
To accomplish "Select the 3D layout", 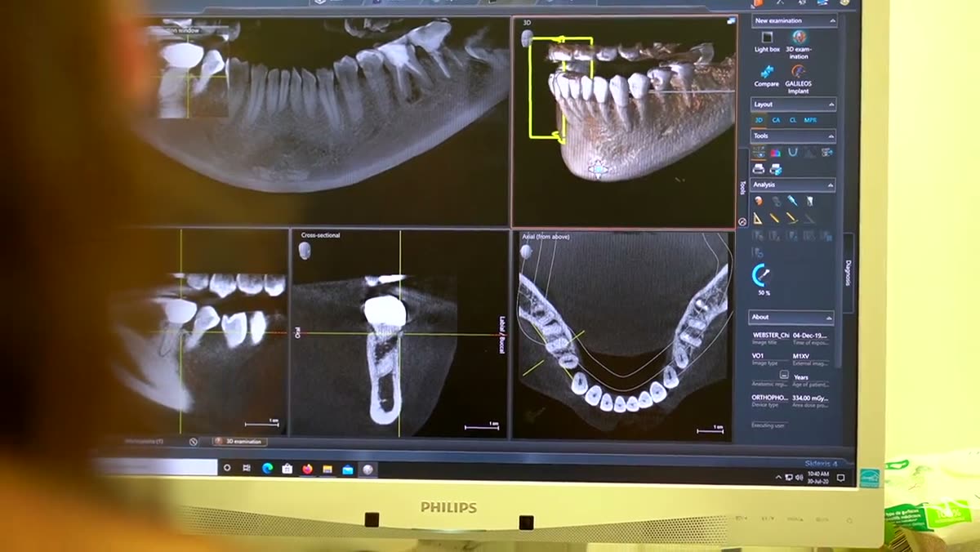I will [x=759, y=120].
